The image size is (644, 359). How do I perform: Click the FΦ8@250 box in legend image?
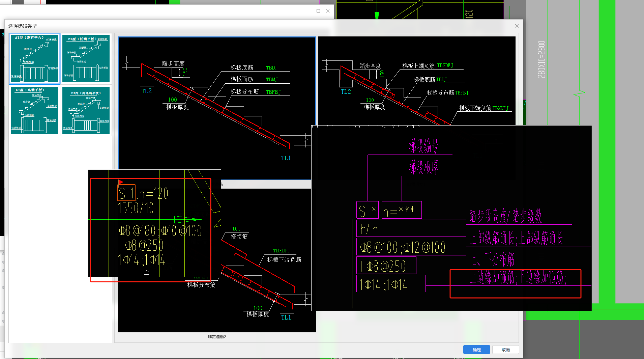[386, 266]
